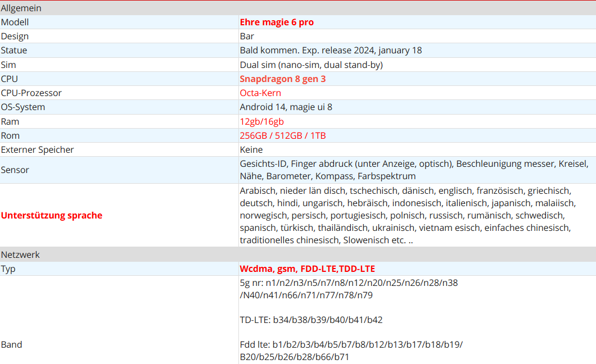
Task: Select the 'CPU' label cell
Action: 10,79
